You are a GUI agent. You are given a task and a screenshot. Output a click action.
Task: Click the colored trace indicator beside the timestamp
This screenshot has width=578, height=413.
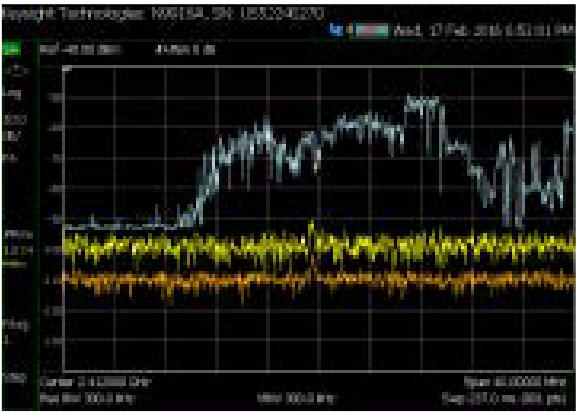coord(371,31)
